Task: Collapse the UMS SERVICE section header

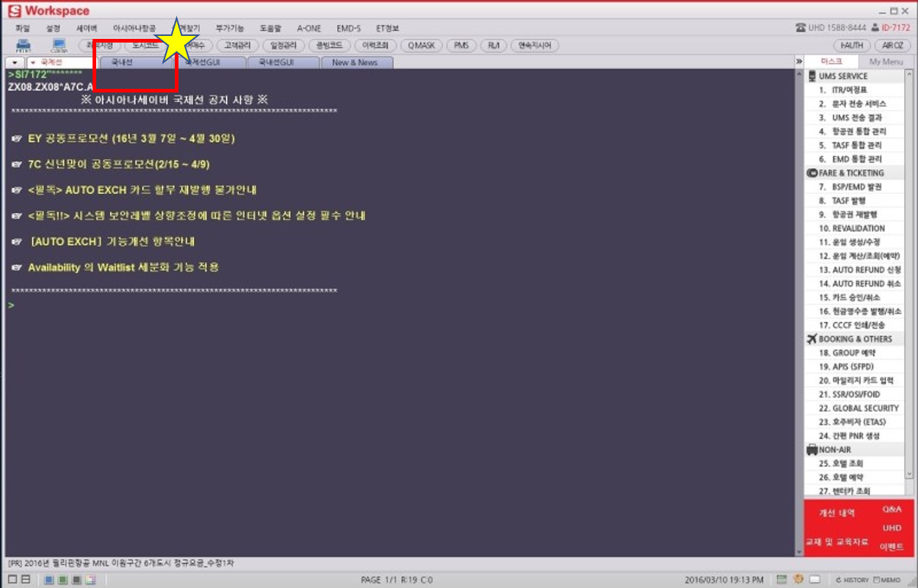Action: (855, 76)
